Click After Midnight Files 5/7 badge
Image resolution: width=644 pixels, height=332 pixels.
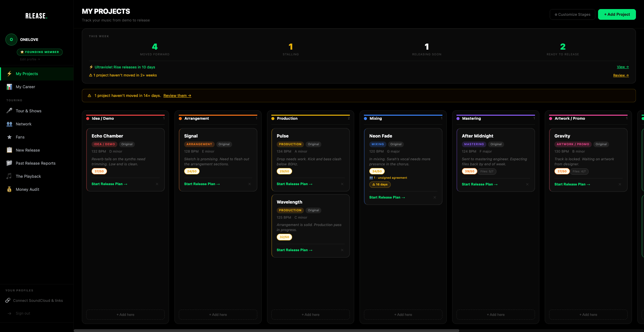tap(487, 171)
